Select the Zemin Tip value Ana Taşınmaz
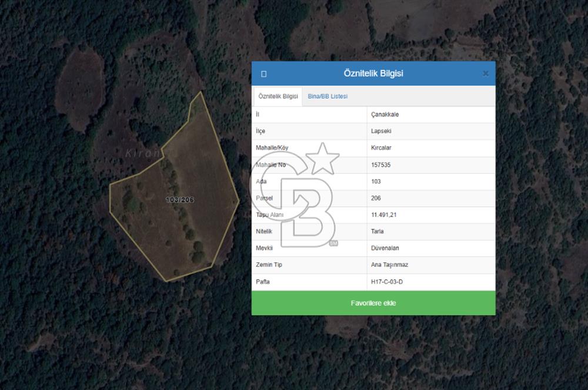This screenshot has height=390, width=588. [x=389, y=264]
